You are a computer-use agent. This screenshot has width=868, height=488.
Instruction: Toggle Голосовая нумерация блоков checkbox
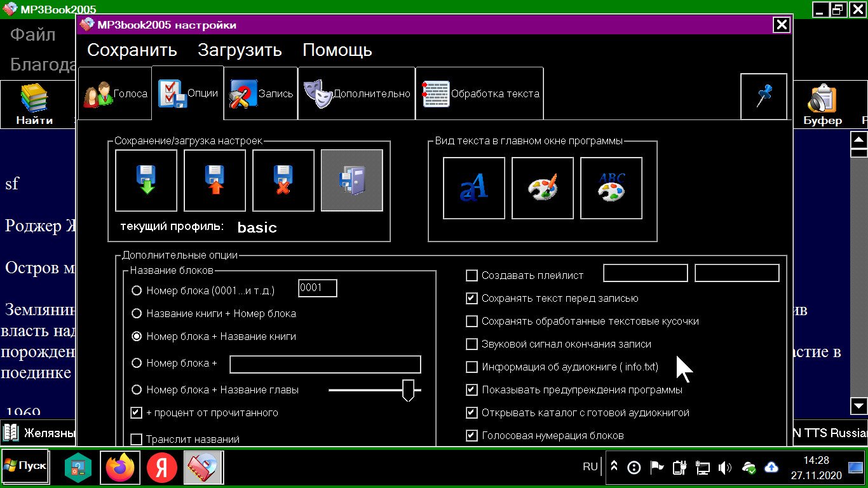tap(471, 436)
